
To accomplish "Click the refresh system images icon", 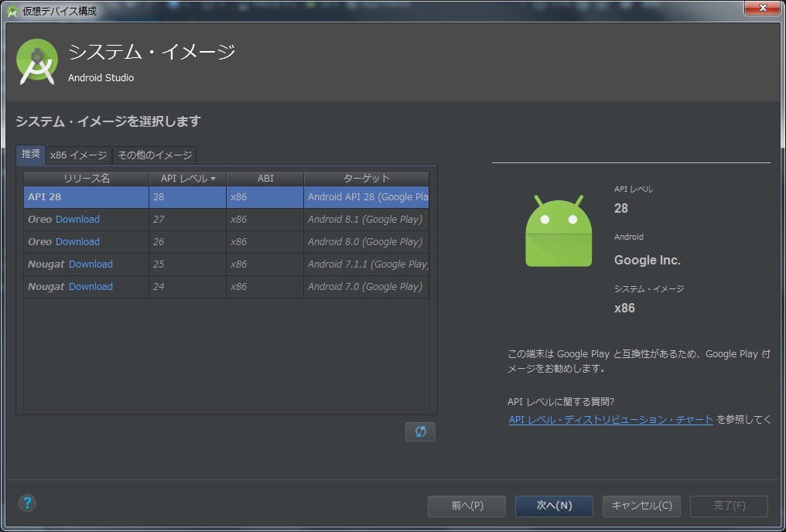I will pyautogui.click(x=420, y=431).
